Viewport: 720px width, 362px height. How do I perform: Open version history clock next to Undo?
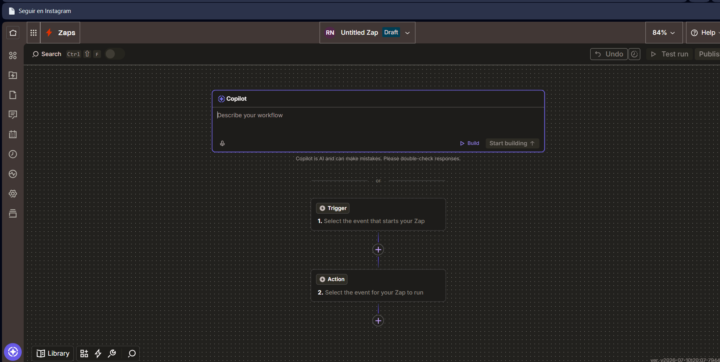tap(634, 54)
